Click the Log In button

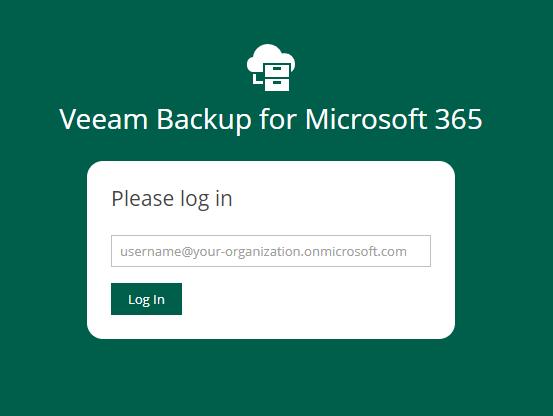tap(146, 299)
